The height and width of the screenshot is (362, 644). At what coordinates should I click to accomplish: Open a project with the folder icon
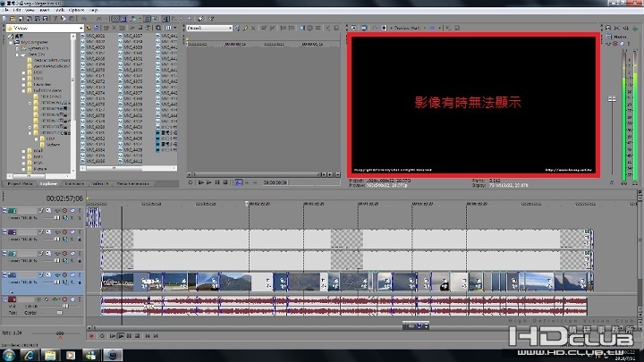click(x=13, y=19)
